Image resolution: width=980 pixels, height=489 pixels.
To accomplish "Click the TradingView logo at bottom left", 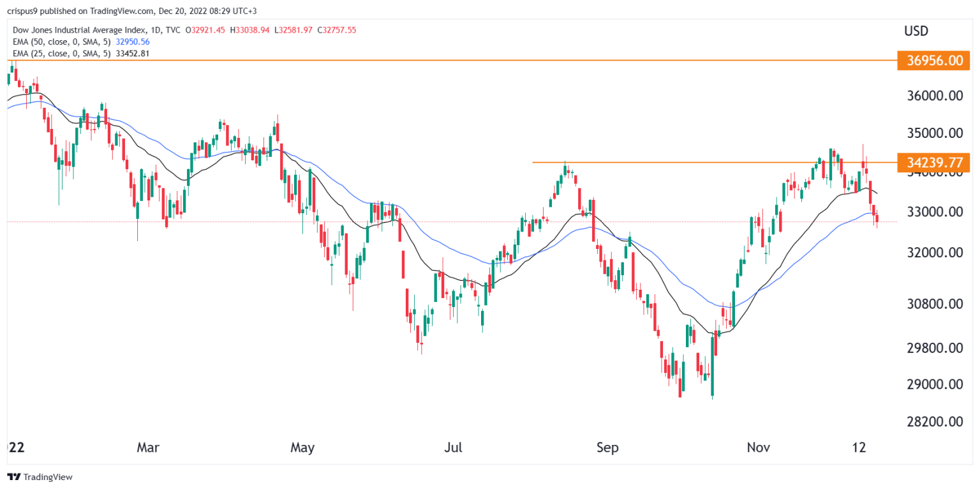I will click(x=40, y=477).
